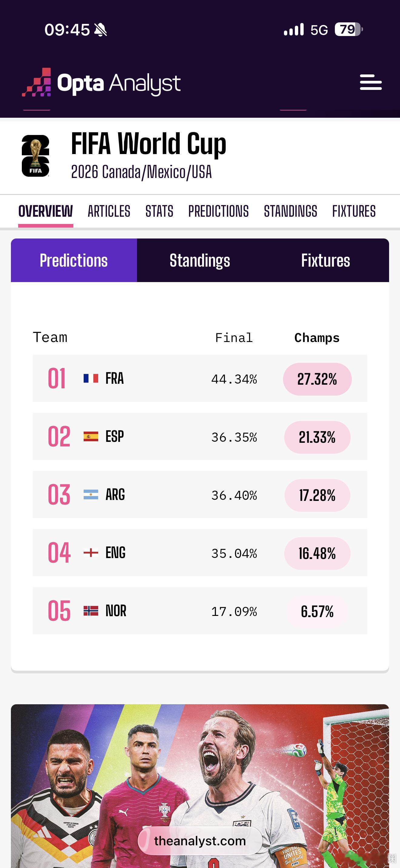Tap the FIFA World Cup 2026 trophy logo
400x868 pixels.
click(x=35, y=156)
